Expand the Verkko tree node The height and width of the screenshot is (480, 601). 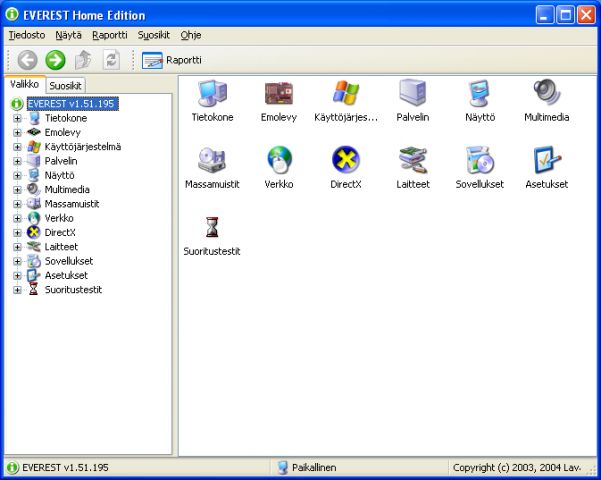[x=17, y=219]
